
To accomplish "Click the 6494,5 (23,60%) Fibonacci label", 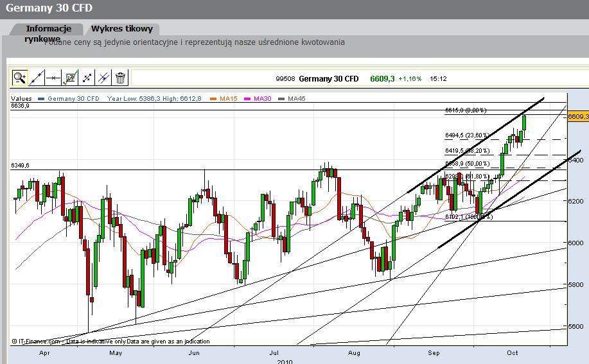I will point(468,135).
